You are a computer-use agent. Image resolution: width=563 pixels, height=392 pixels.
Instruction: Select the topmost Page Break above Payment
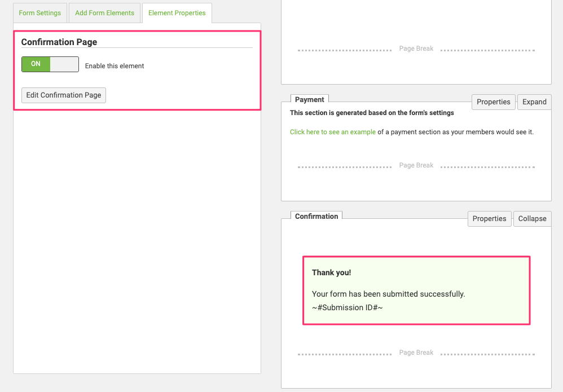pyautogui.click(x=416, y=49)
